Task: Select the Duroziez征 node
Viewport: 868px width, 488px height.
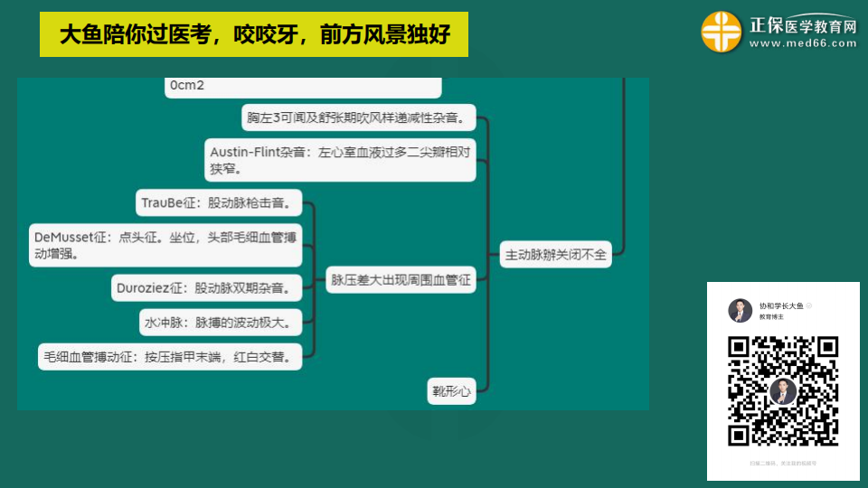Action: 204,288
